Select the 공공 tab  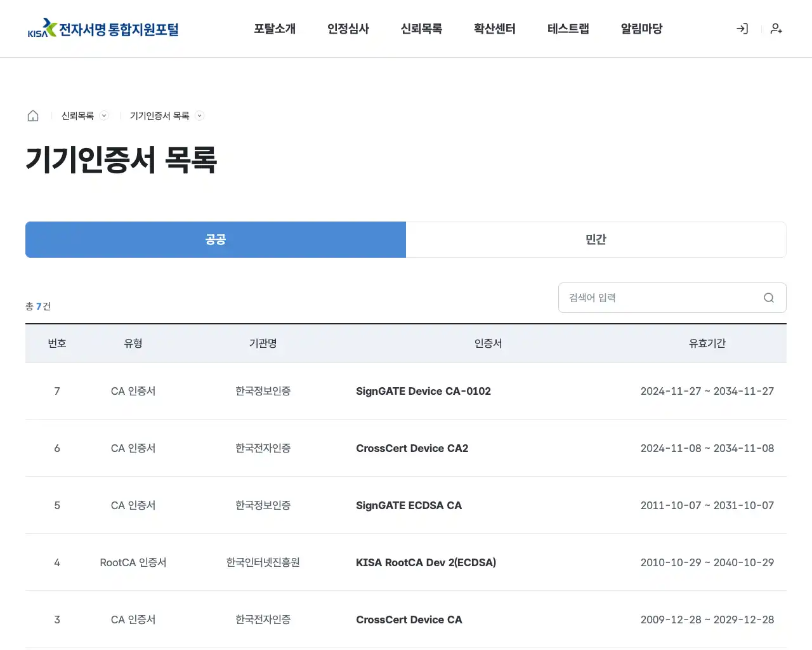(216, 239)
